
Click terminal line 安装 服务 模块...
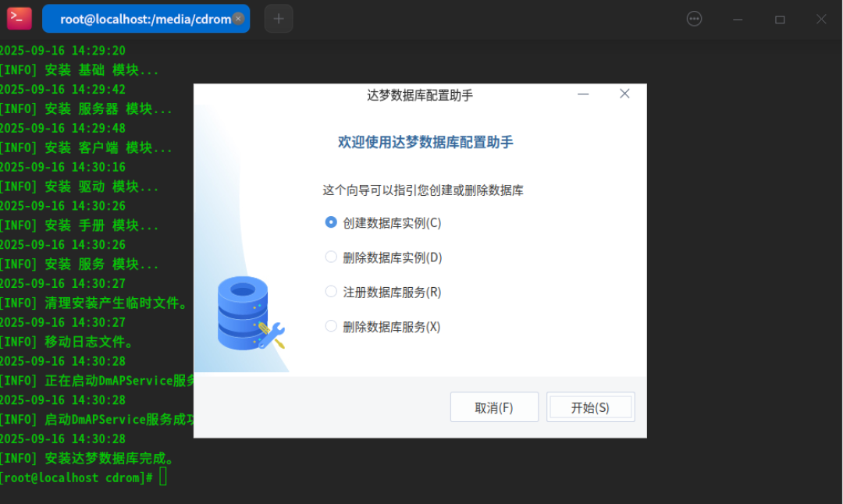pyautogui.click(x=79, y=264)
